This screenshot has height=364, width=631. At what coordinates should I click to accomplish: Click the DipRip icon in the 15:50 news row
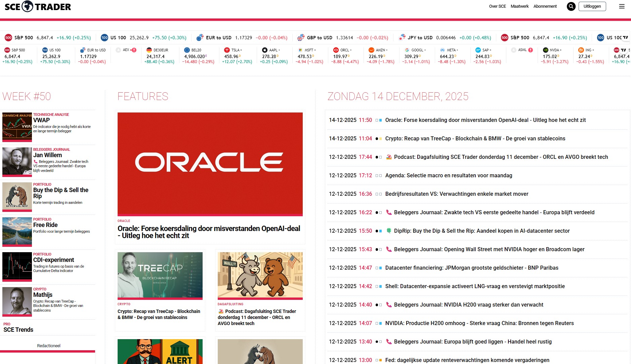click(389, 231)
